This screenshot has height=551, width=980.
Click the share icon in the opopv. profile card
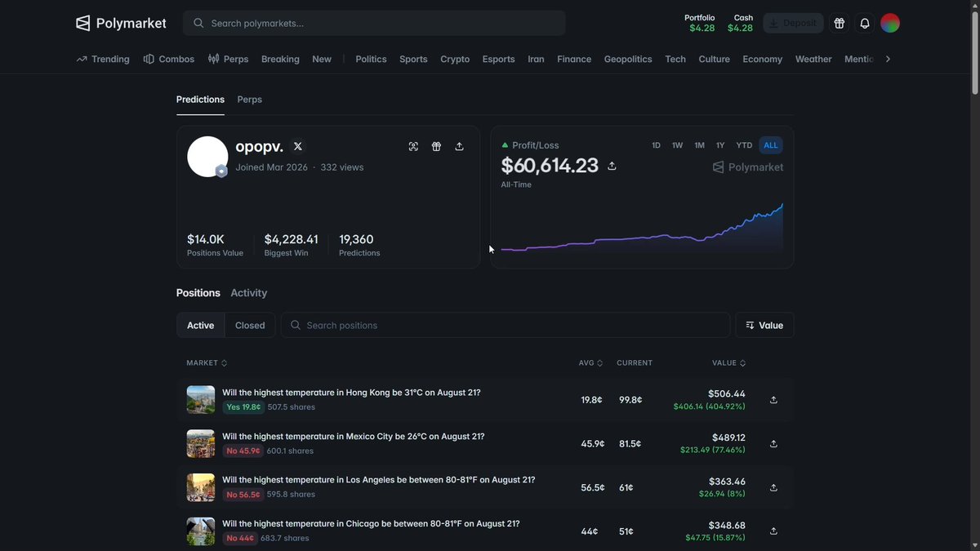click(459, 146)
